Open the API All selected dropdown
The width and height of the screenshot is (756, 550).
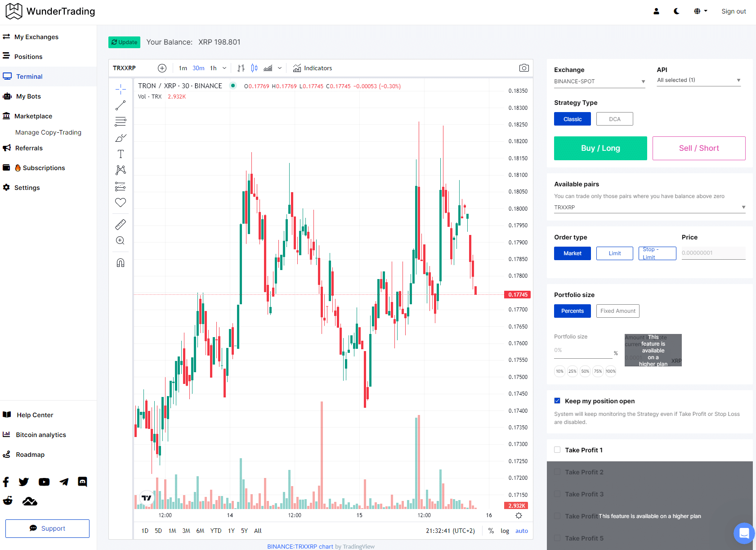699,80
